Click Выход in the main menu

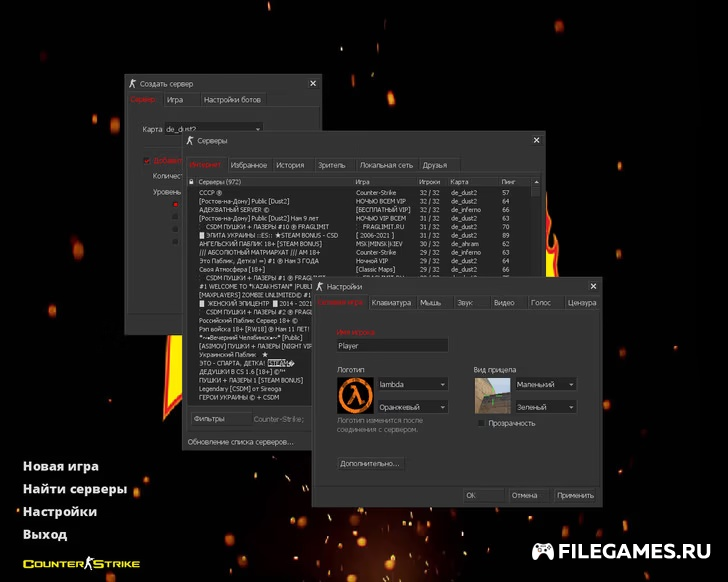coord(45,534)
